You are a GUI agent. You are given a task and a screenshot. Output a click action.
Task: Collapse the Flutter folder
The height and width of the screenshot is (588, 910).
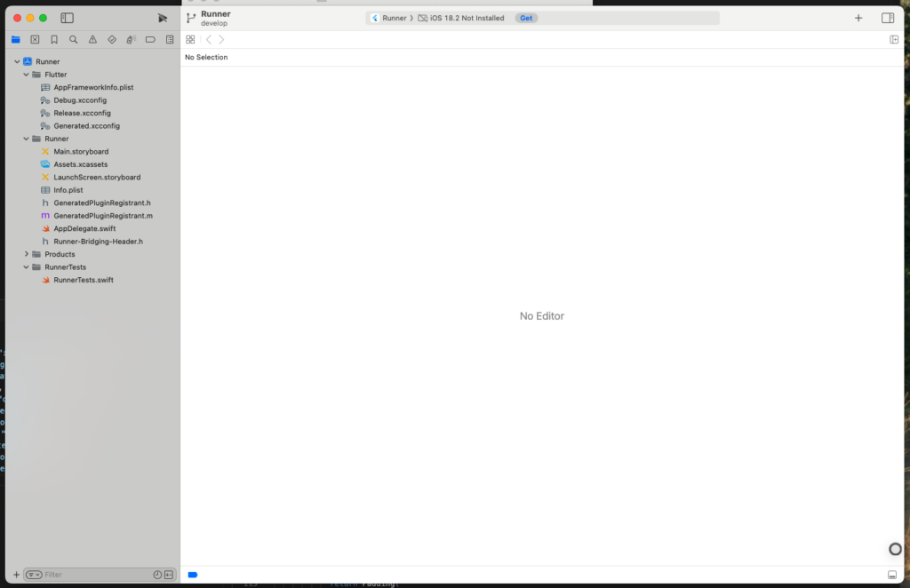(x=26, y=75)
